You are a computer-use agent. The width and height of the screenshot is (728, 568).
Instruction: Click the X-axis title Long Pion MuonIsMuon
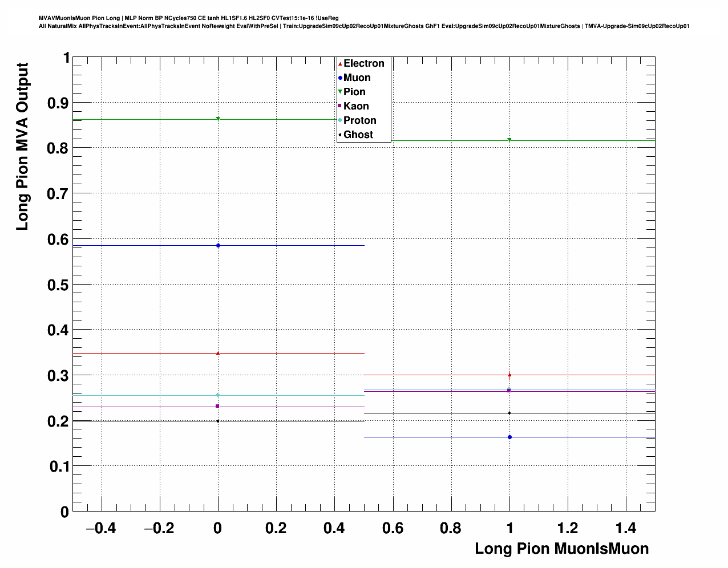562,549
